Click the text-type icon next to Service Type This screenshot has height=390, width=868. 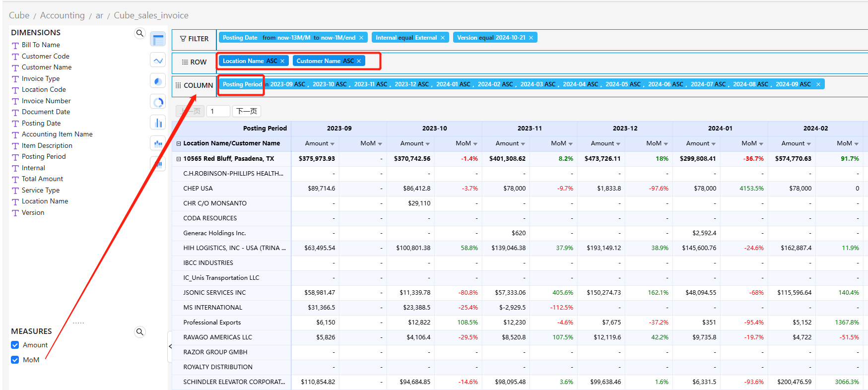(15, 191)
